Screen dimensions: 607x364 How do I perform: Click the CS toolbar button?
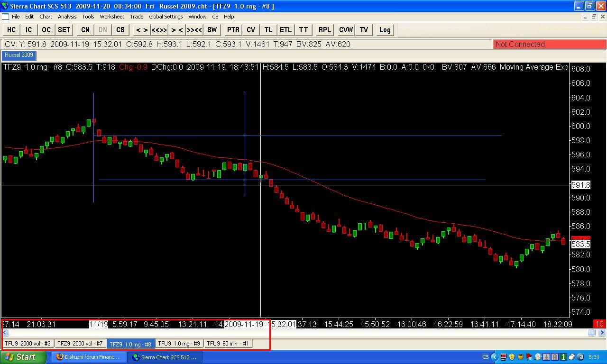(120, 29)
